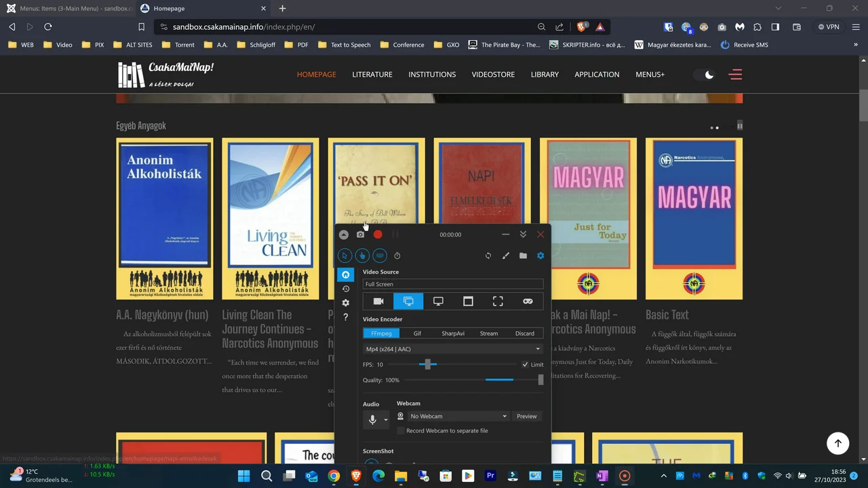Select the game capture video source

[528, 301]
